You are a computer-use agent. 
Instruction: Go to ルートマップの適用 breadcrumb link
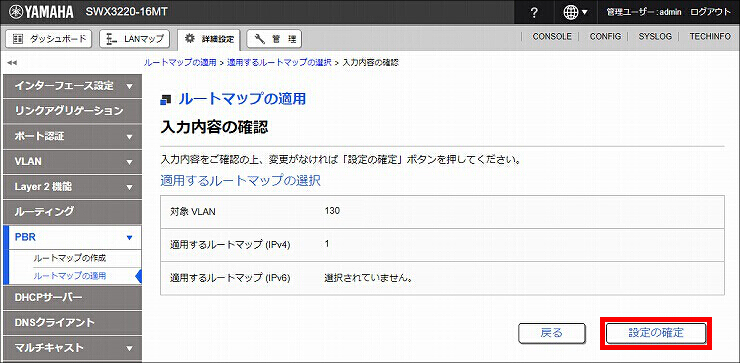click(x=180, y=62)
